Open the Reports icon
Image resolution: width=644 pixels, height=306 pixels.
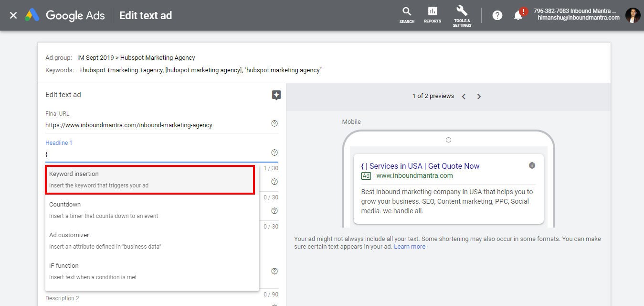433,15
